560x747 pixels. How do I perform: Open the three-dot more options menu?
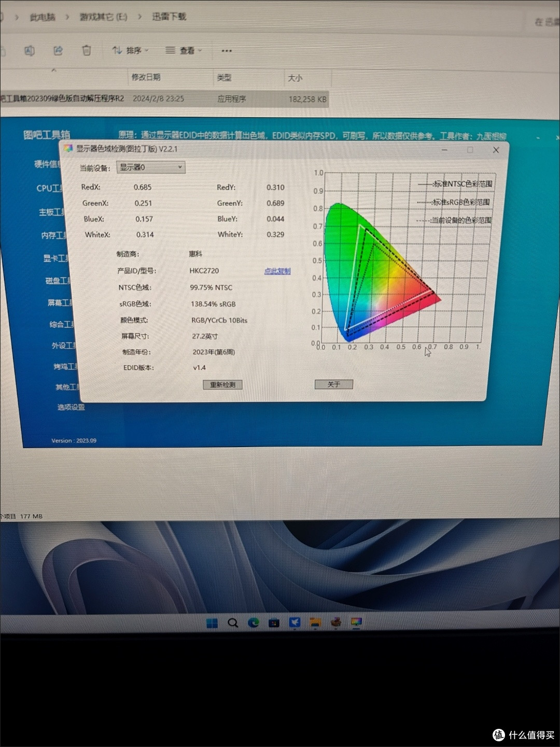click(227, 51)
